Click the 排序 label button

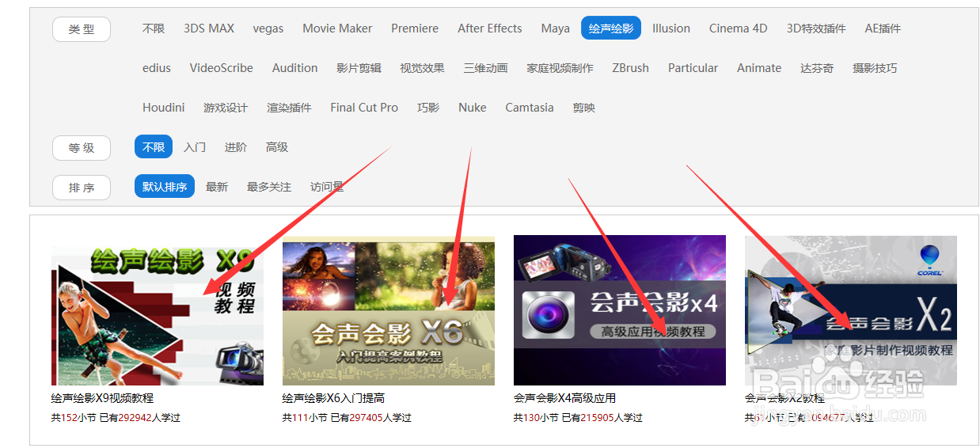pos(82,188)
